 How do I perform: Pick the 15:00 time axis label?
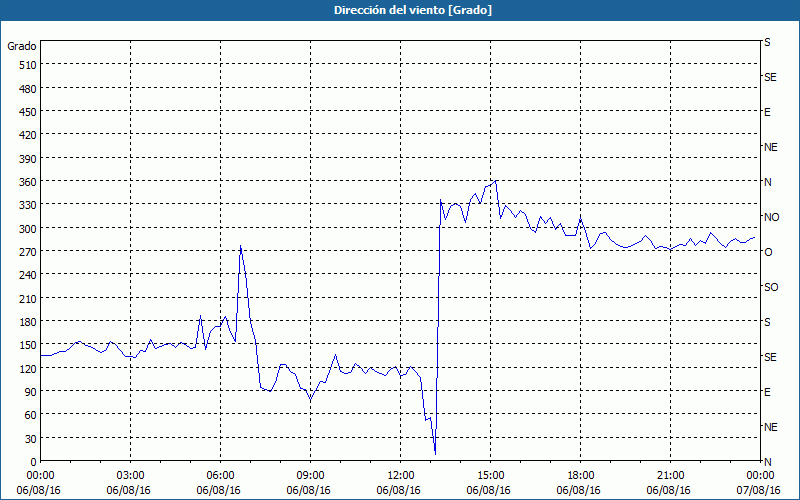click(490, 476)
